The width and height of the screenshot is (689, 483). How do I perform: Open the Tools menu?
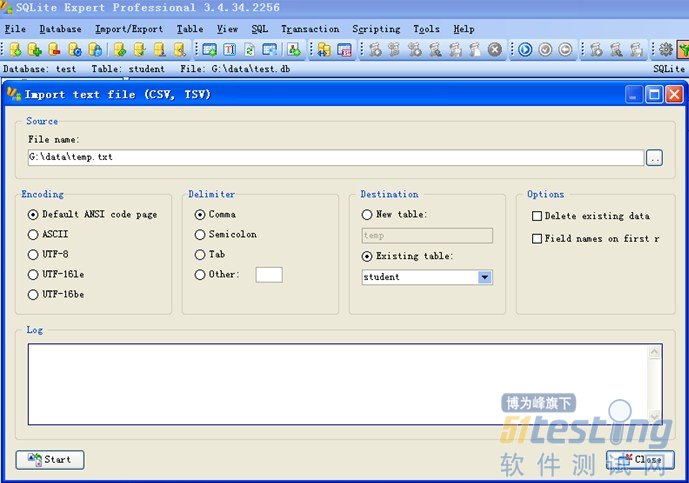426,29
